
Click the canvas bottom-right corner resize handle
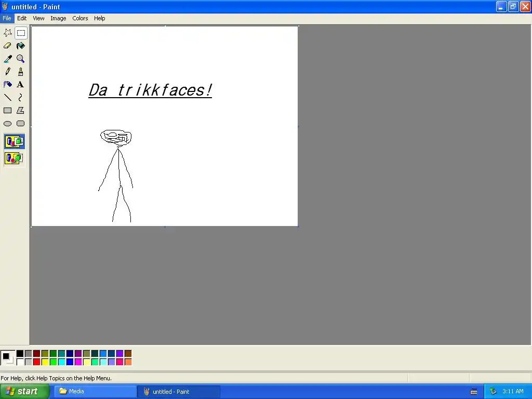[x=298, y=227]
